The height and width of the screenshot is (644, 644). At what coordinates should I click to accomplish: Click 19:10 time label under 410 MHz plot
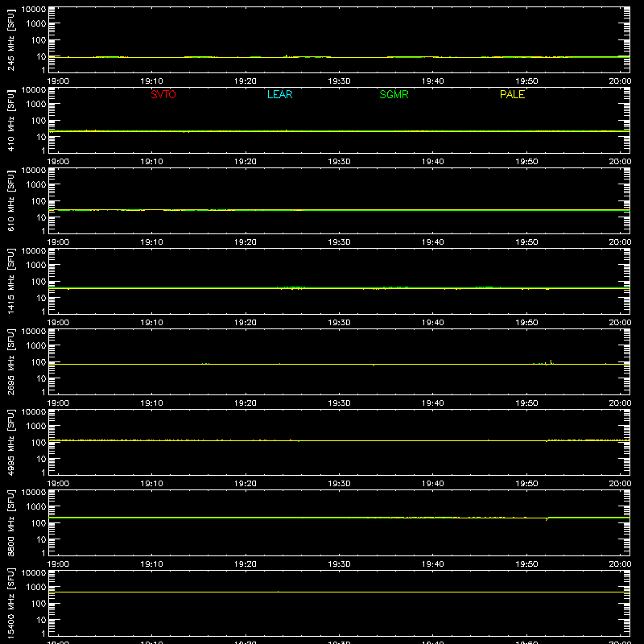pyautogui.click(x=151, y=162)
